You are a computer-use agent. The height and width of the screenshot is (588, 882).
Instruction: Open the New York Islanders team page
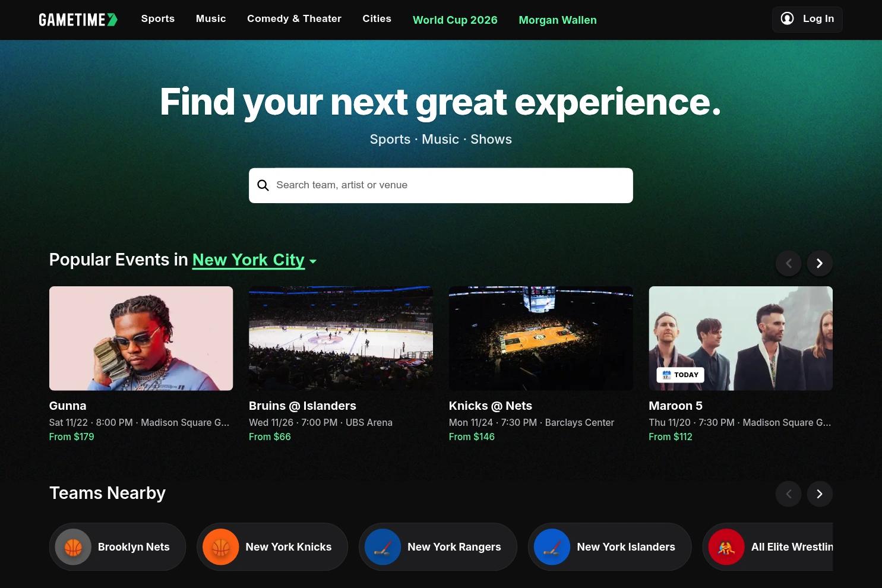click(x=609, y=547)
